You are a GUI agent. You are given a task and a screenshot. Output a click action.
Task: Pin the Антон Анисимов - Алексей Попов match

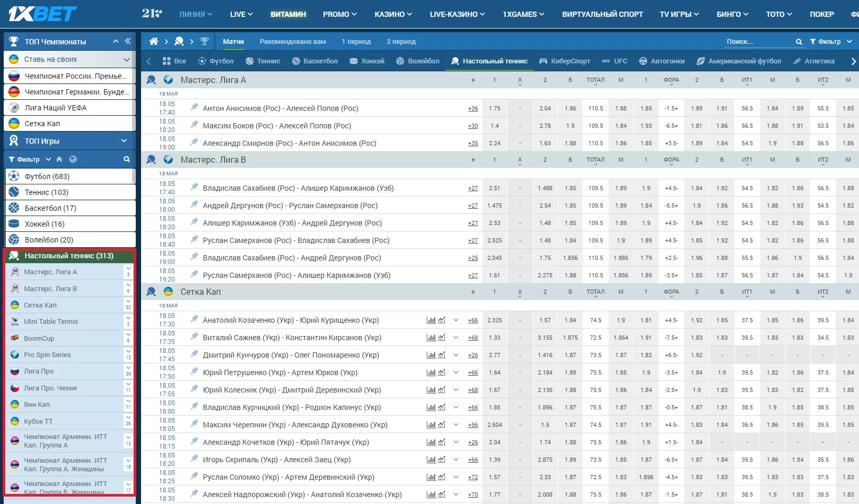194,108
